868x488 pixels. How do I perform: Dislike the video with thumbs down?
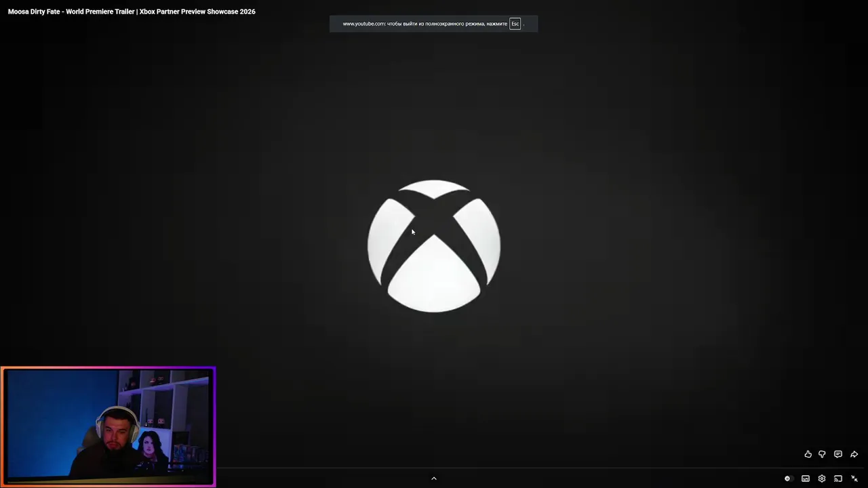pos(822,454)
